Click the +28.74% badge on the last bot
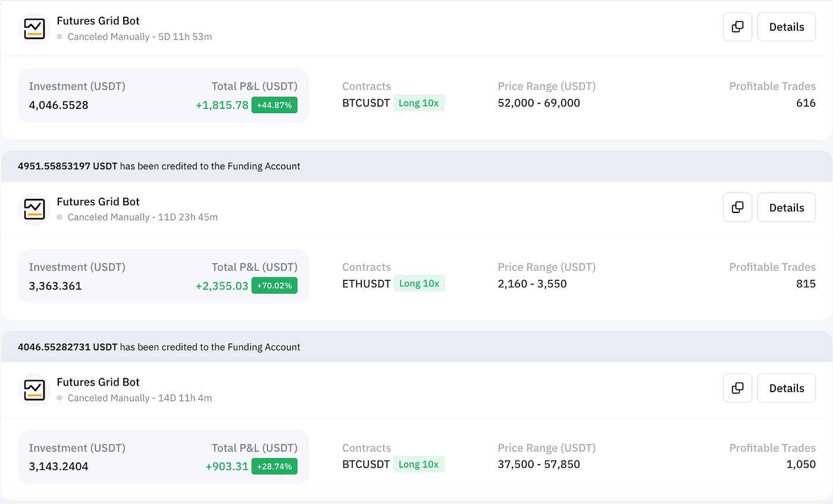Viewport: 833px width, 504px height. pyautogui.click(x=274, y=466)
